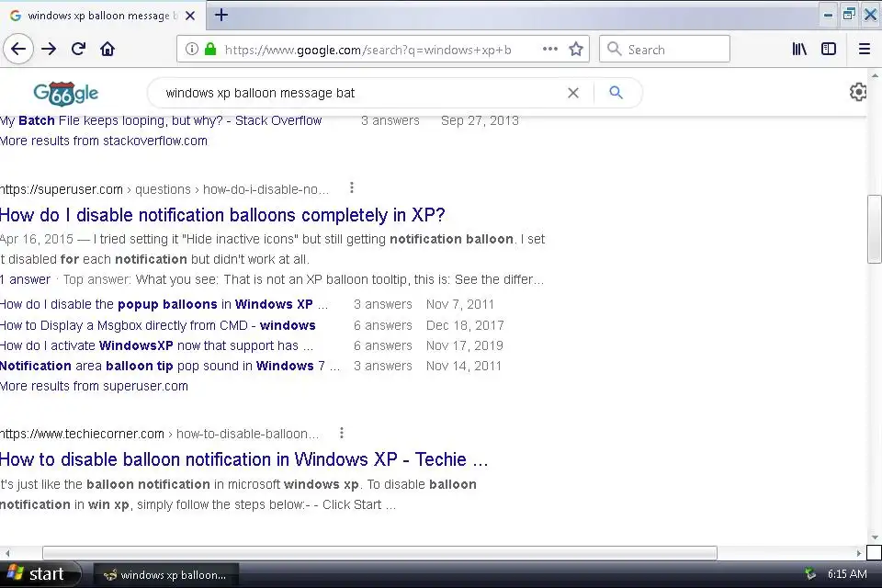Select the windows xp balloon message tab
882x588 pixels.
click(102, 16)
